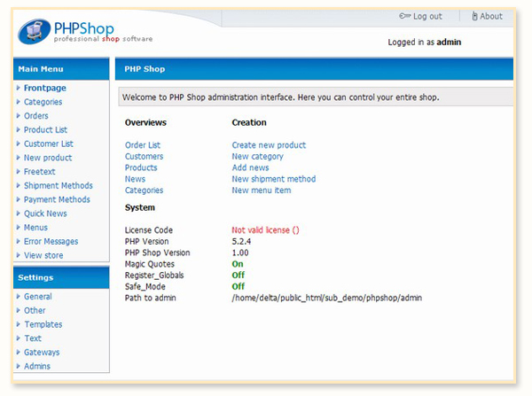The height and width of the screenshot is (396, 532).
Task: Open Templates settings
Action: 43,324
